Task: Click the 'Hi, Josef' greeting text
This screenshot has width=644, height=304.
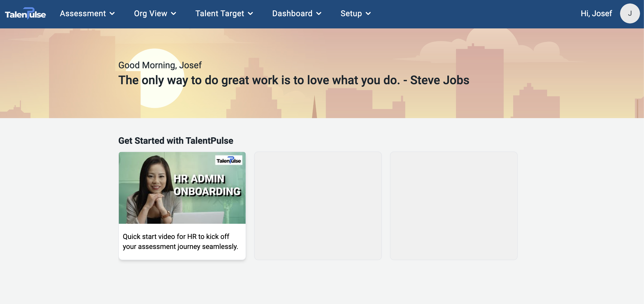Action: pos(596,13)
